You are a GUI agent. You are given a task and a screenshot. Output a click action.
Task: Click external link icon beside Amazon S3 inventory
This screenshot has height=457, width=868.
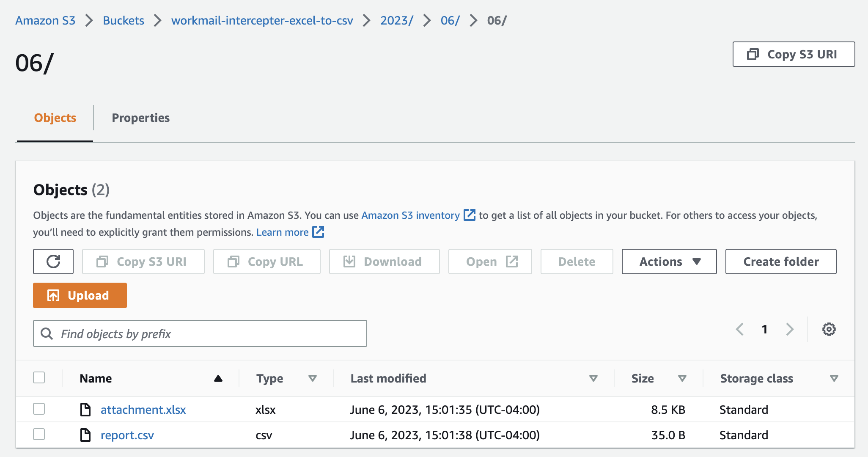coord(470,215)
